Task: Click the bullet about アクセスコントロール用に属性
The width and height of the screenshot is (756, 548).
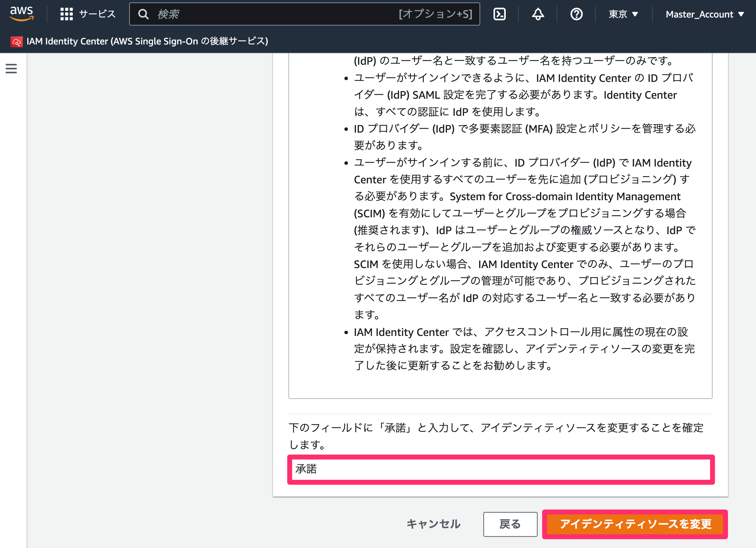Action: [524, 349]
